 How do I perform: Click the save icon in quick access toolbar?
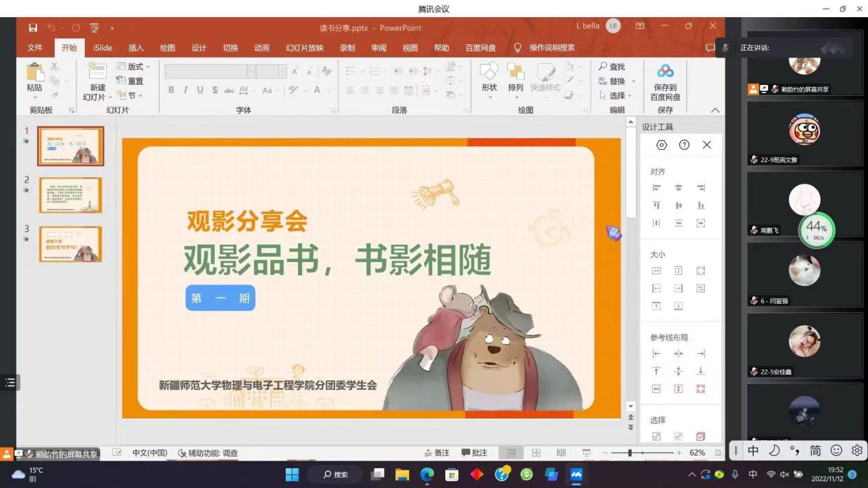point(33,27)
